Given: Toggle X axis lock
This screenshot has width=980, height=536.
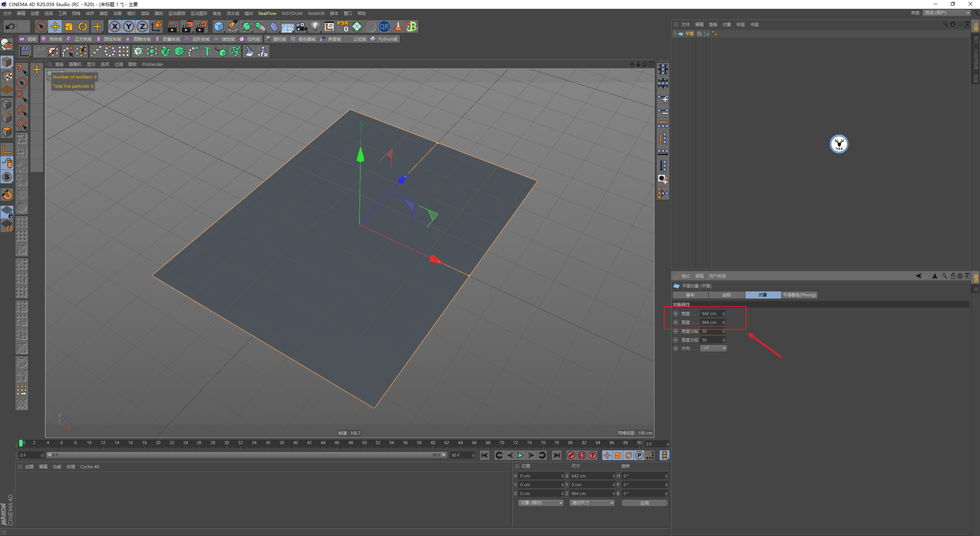Looking at the screenshot, I should (x=114, y=26).
